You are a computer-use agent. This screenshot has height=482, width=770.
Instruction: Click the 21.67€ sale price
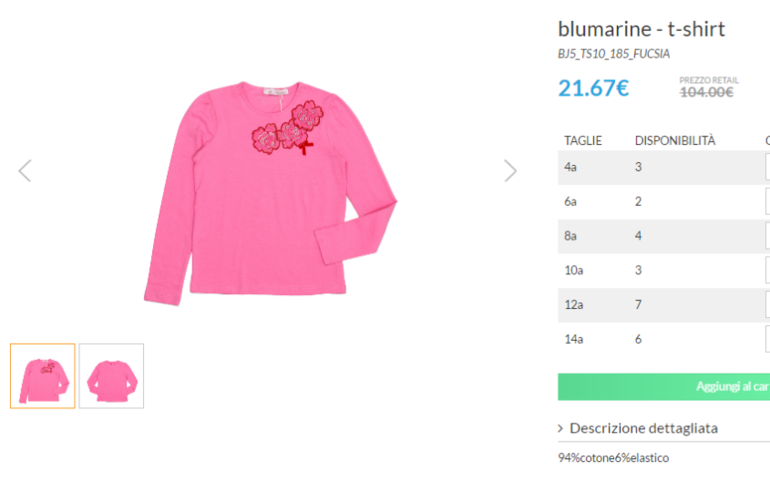coord(593,88)
